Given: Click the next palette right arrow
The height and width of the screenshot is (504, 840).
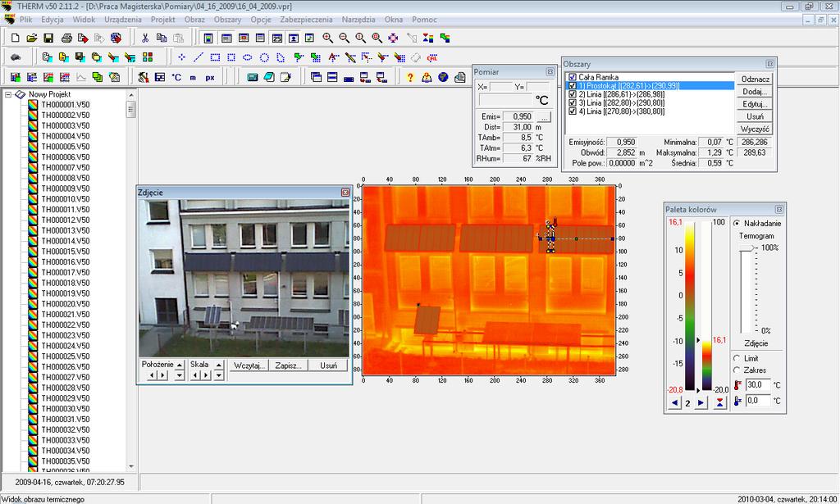Looking at the screenshot, I should point(701,403).
